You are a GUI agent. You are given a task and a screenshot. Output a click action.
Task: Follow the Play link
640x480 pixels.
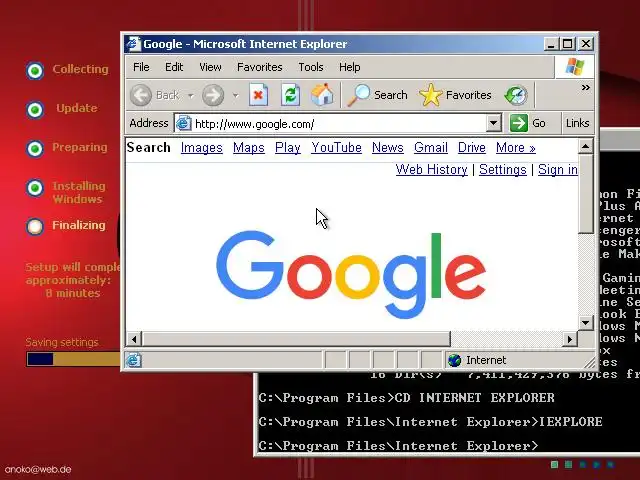[288, 147]
